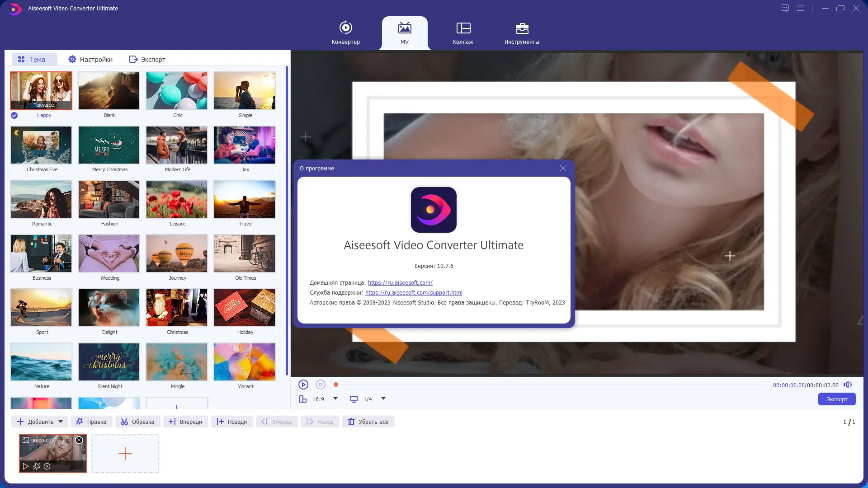868x488 pixels.
Task: Open the Экспорт tab in left panel
Action: click(x=147, y=59)
